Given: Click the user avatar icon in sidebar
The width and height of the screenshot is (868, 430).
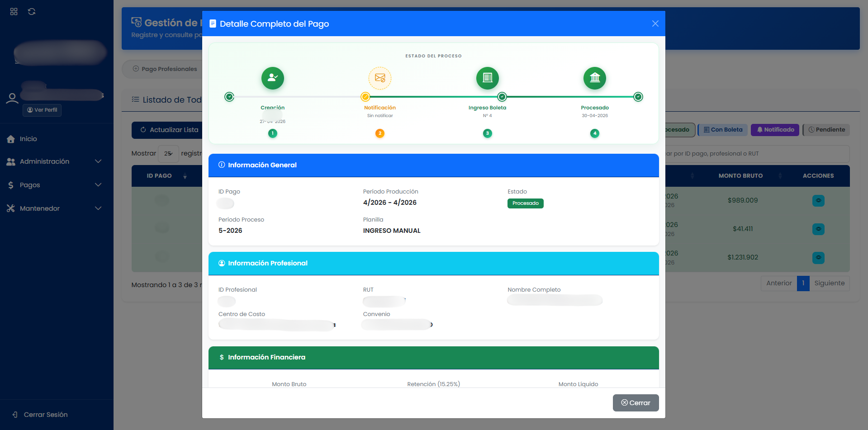Looking at the screenshot, I should tap(12, 98).
